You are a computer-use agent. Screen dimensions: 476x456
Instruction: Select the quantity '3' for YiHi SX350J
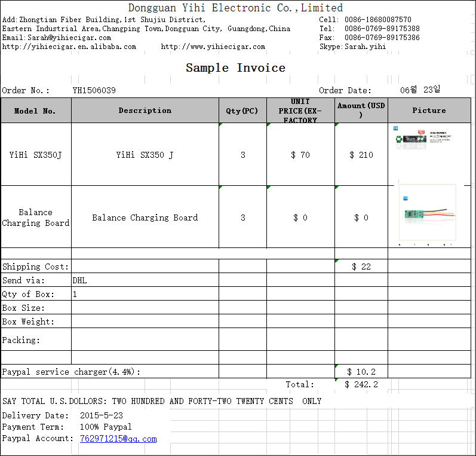tap(242, 154)
